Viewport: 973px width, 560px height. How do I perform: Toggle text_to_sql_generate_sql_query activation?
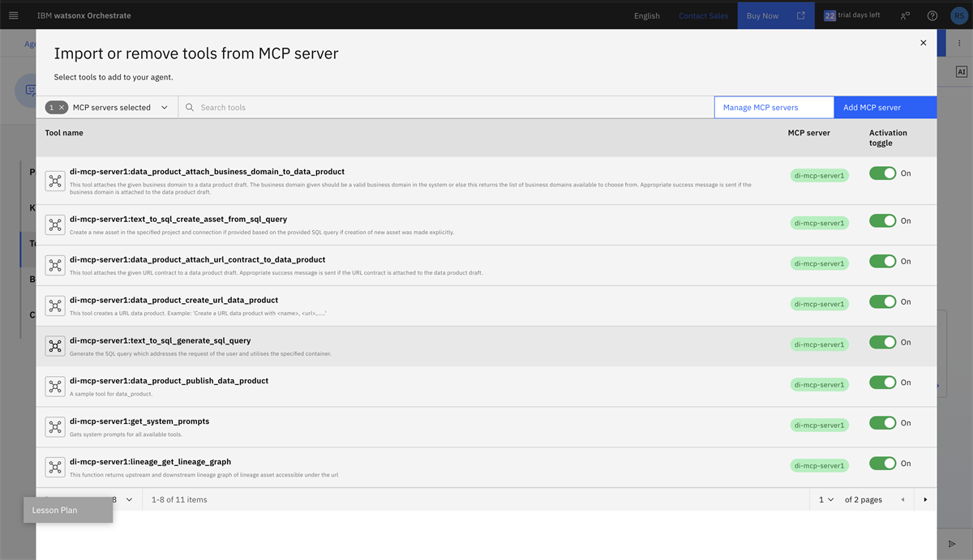[x=883, y=342]
